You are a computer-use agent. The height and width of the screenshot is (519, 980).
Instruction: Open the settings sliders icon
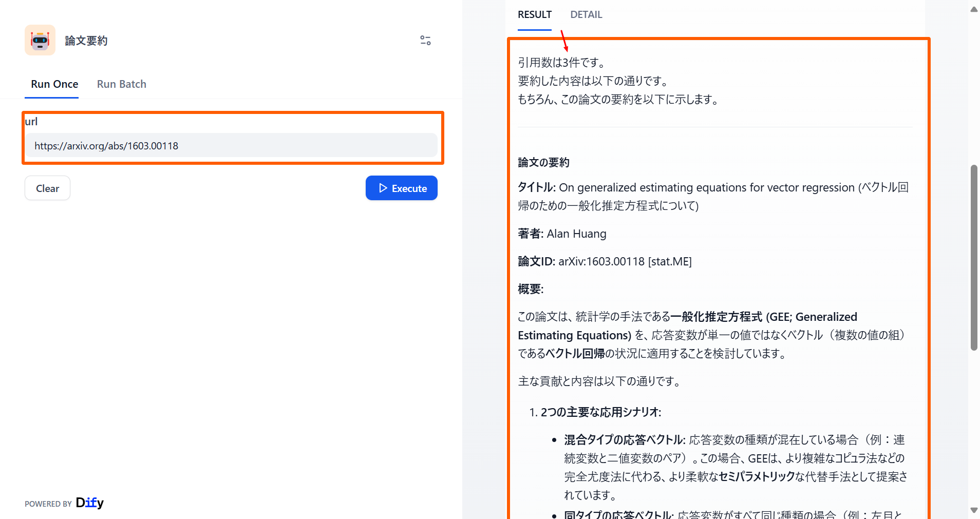[x=425, y=41]
